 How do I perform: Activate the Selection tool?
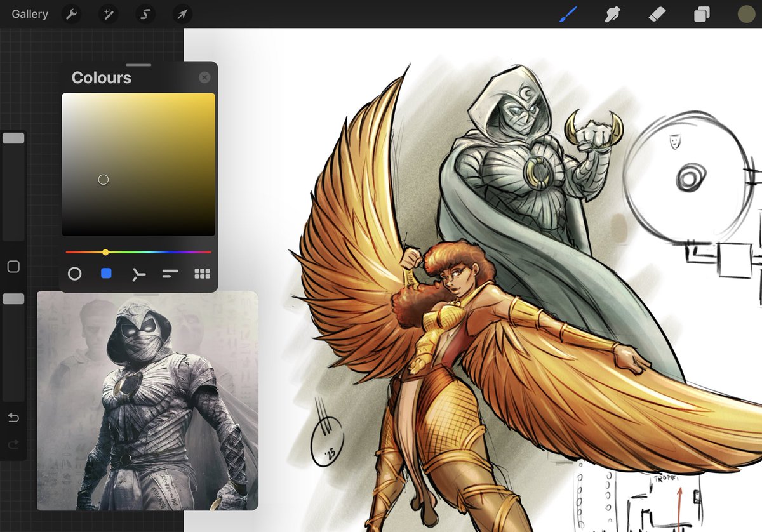click(x=145, y=14)
